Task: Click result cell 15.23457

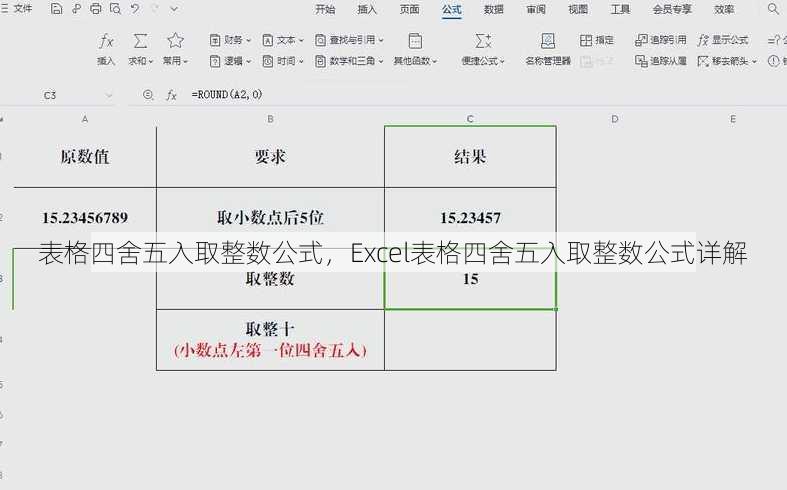Action: [470, 218]
